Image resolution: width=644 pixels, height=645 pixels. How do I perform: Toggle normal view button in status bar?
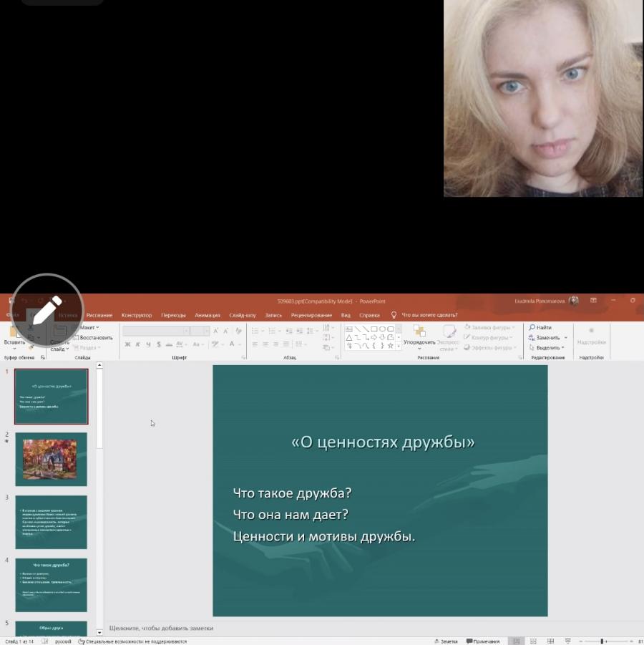pyautogui.click(x=516, y=641)
